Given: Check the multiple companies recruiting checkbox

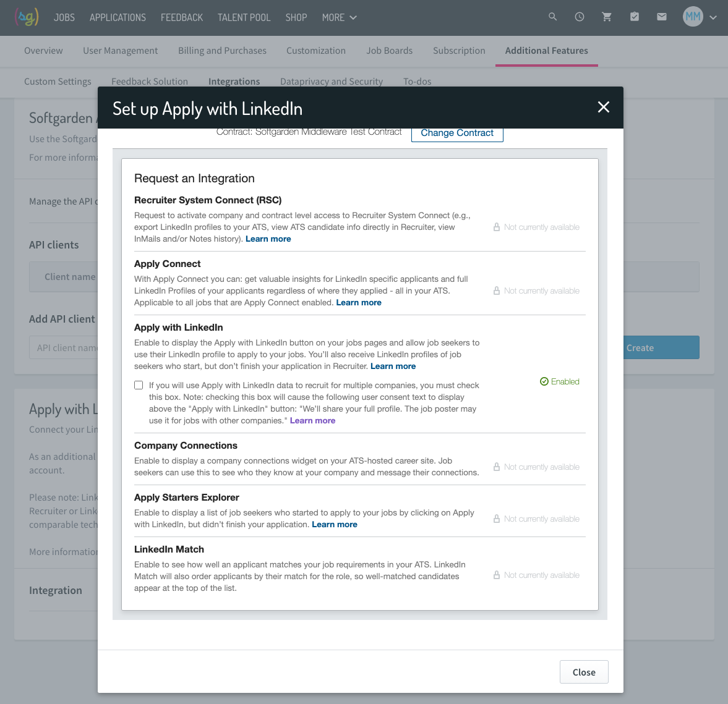Looking at the screenshot, I should pos(139,385).
